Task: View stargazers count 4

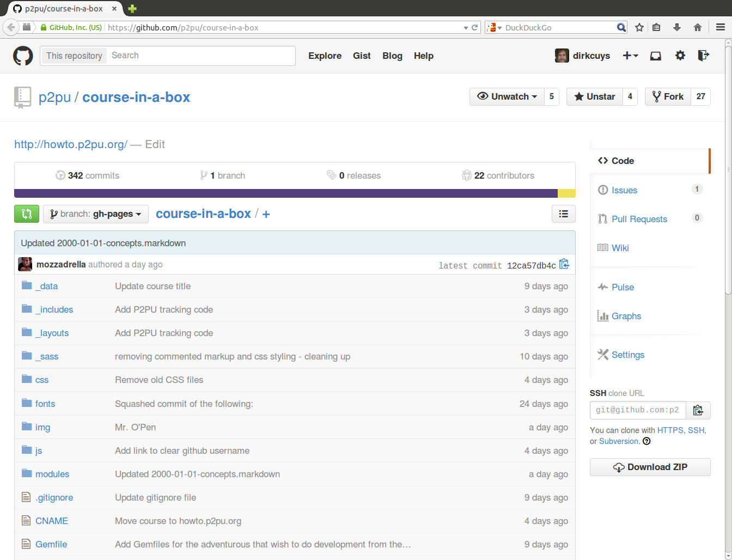Action: point(630,96)
